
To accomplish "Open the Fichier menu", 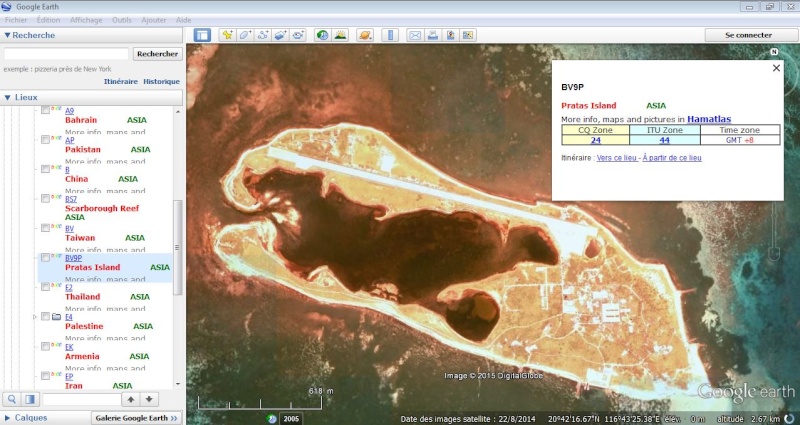I will tap(16, 20).
